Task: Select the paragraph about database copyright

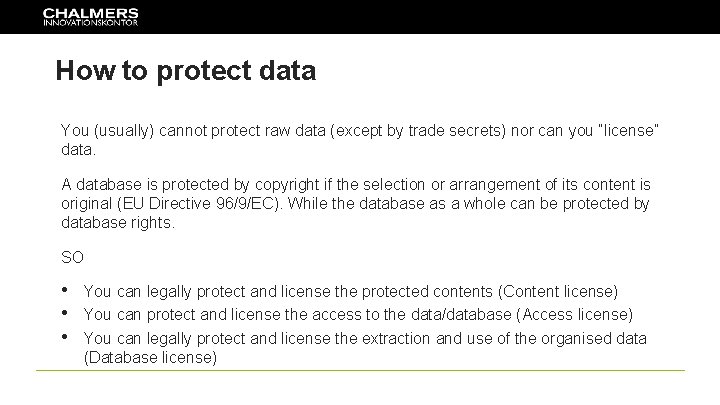Action: click(x=356, y=203)
